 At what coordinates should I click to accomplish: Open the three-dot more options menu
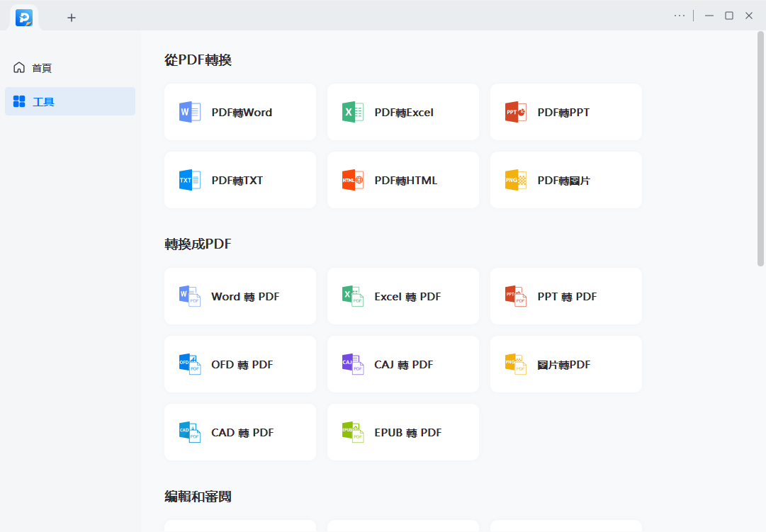(x=679, y=16)
